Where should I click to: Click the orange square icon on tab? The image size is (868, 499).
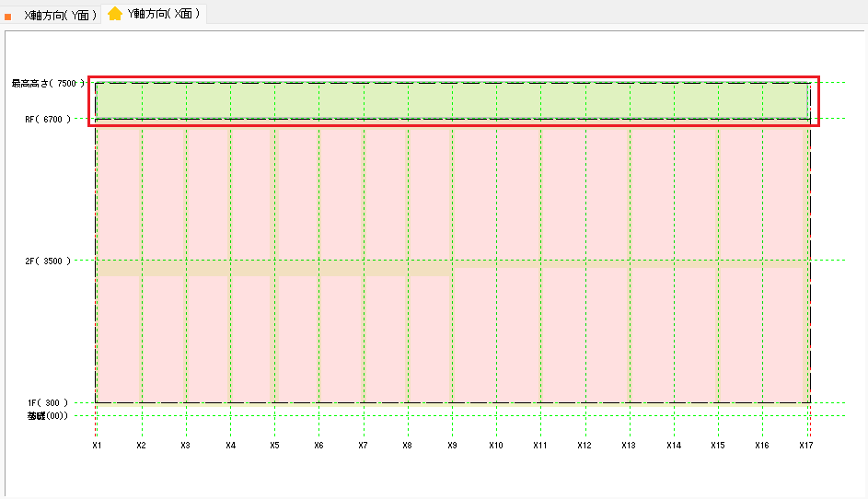8,17
